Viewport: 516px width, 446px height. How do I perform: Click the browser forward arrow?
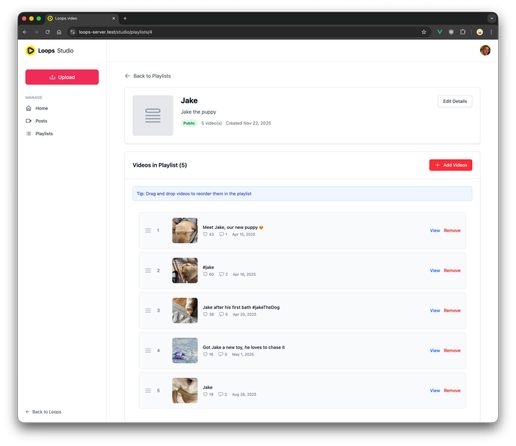(x=36, y=32)
